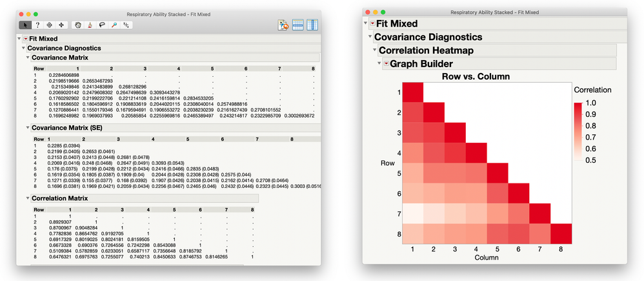Open Graph Builder red triangle menu
The height and width of the screenshot is (281, 644).
coord(386,64)
